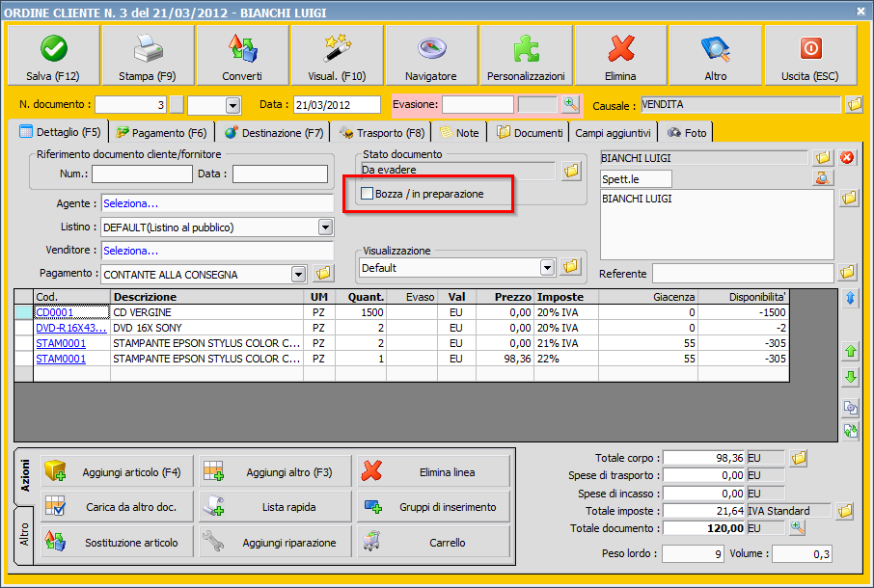This screenshot has width=874, height=588.
Task: Click Aggiungi articolo (F4) button
Action: 117,472
